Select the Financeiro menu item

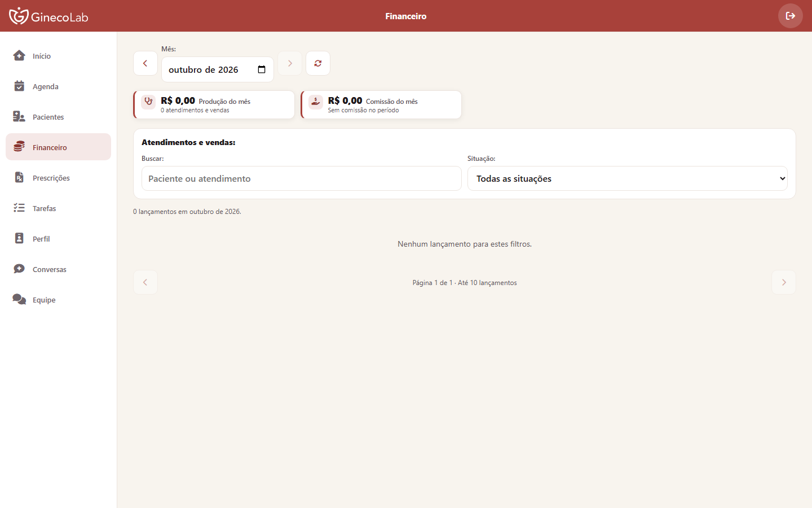[58, 147]
